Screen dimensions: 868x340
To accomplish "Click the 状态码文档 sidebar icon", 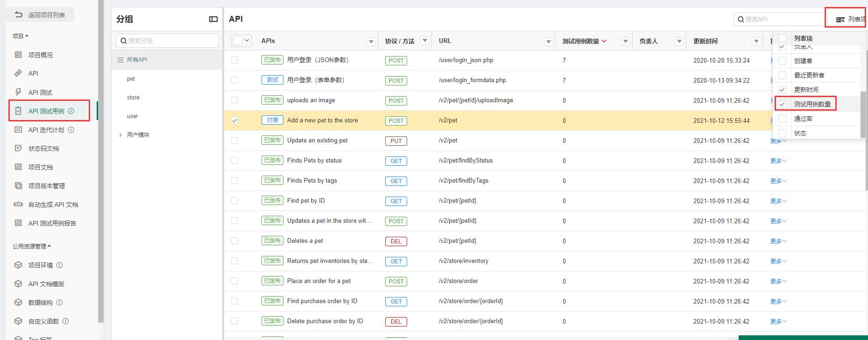I will click(18, 148).
